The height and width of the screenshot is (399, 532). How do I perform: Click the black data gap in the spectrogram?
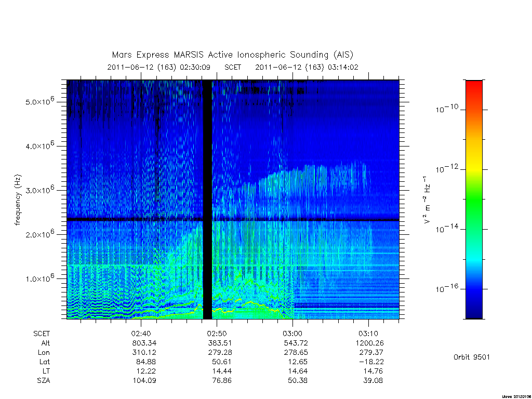pos(207,199)
